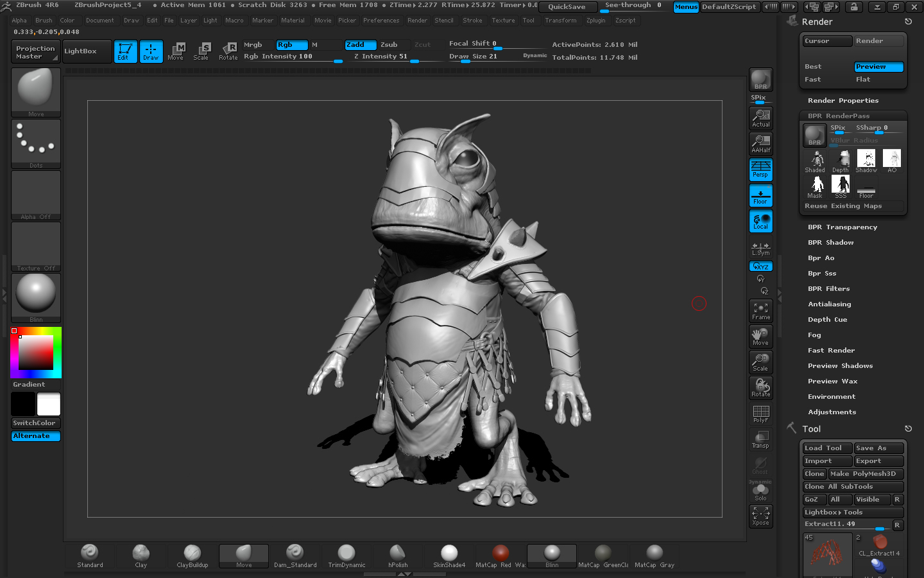924x578 pixels.
Task: Open the Stroke menu
Action: (x=472, y=21)
